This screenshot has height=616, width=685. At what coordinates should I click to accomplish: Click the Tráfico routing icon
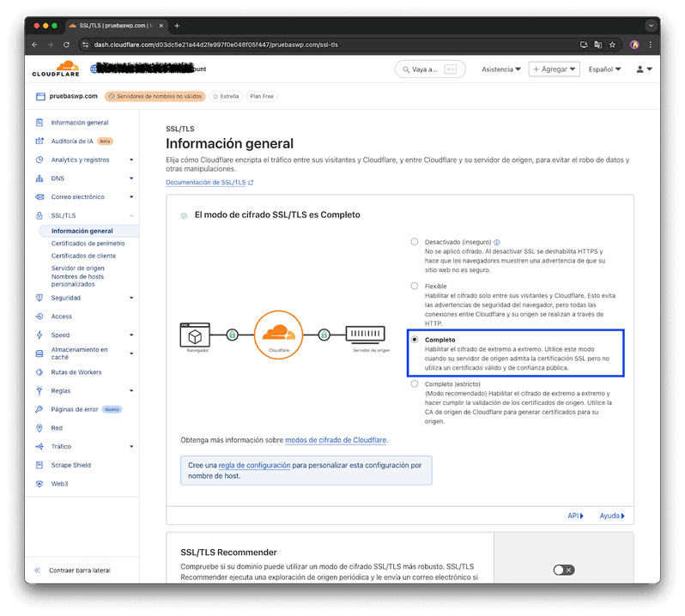(x=39, y=447)
